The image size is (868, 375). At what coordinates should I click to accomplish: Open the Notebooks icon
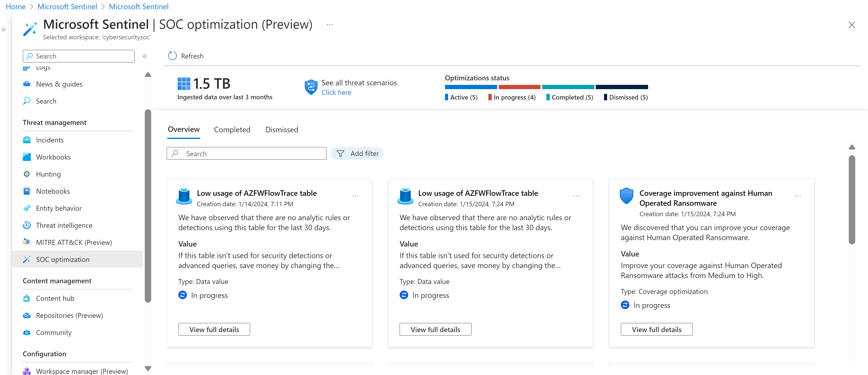pyautogui.click(x=27, y=191)
